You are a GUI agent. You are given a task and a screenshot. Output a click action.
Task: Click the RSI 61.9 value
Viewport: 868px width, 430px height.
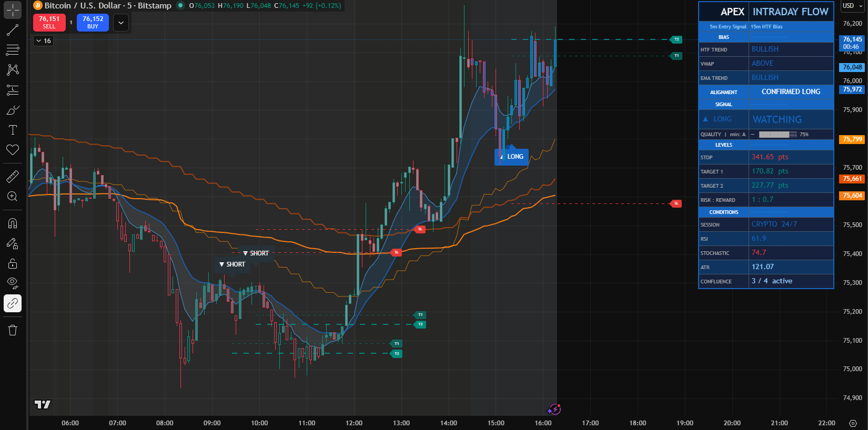pyautogui.click(x=759, y=238)
